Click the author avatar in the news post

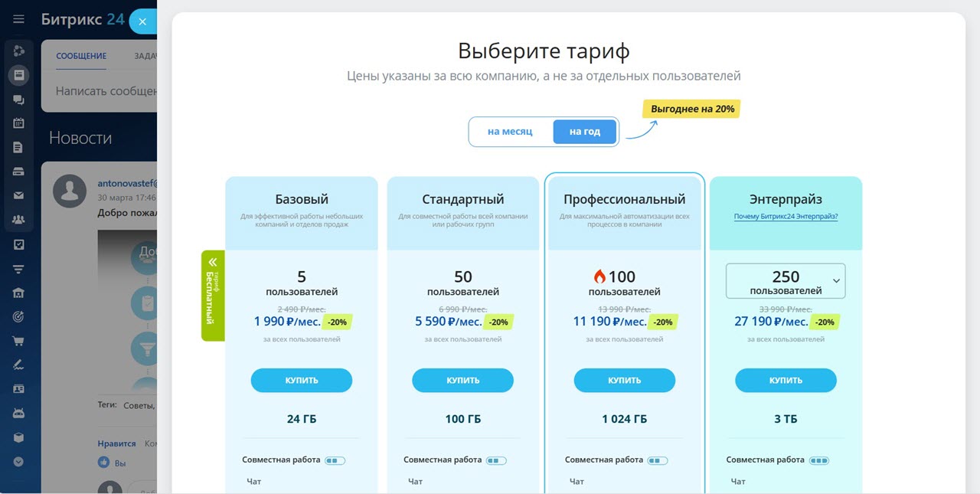tap(70, 191)
